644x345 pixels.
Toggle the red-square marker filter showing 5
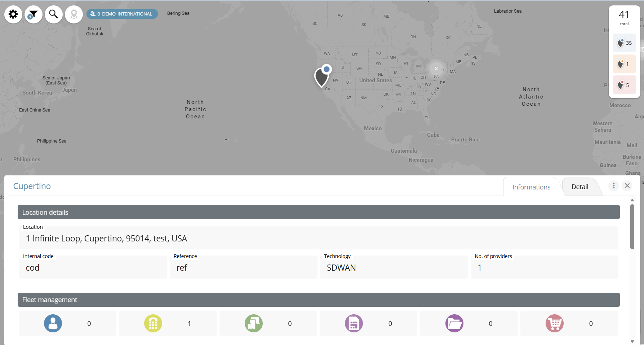tap(624, 85)
